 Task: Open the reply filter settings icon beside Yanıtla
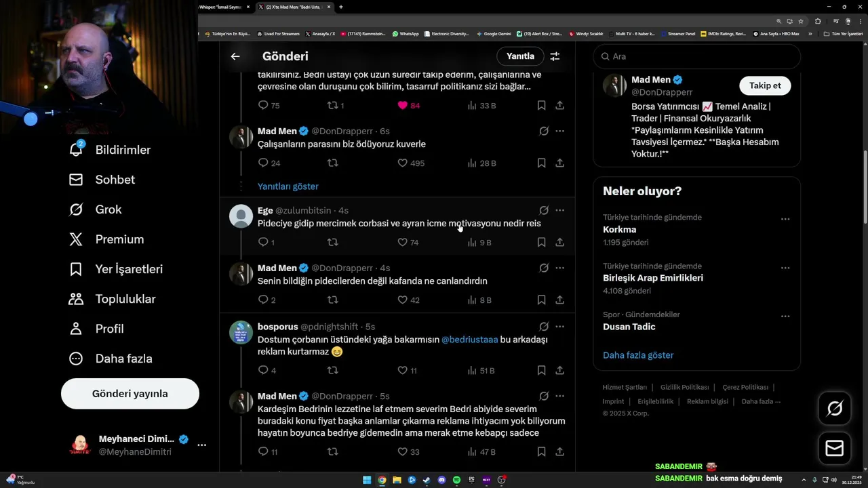tap(555, 56)
